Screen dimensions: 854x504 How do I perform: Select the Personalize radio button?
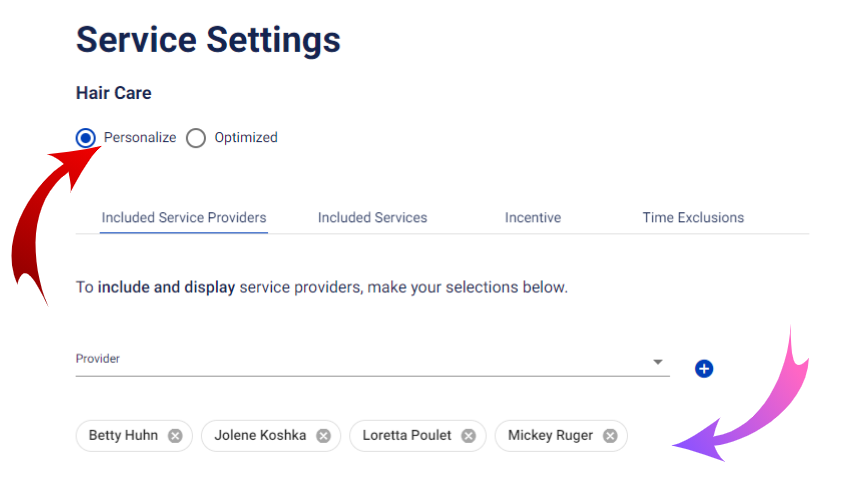86,138
